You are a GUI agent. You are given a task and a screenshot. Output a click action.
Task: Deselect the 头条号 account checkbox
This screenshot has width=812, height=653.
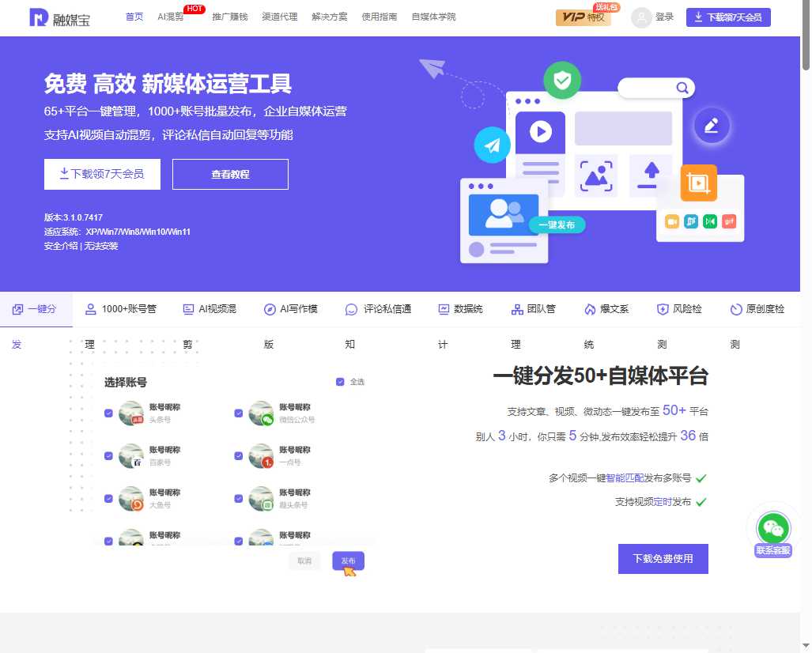[x=108, y=413]
